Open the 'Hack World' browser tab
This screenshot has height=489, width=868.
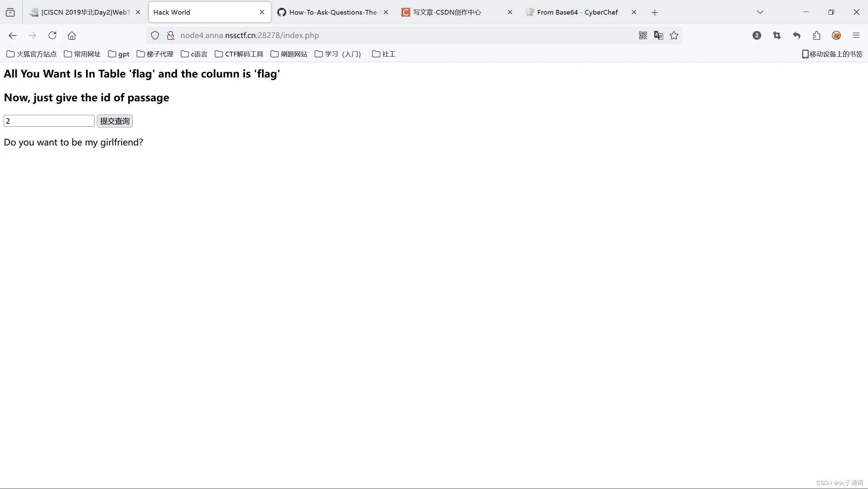coord(208,12)
